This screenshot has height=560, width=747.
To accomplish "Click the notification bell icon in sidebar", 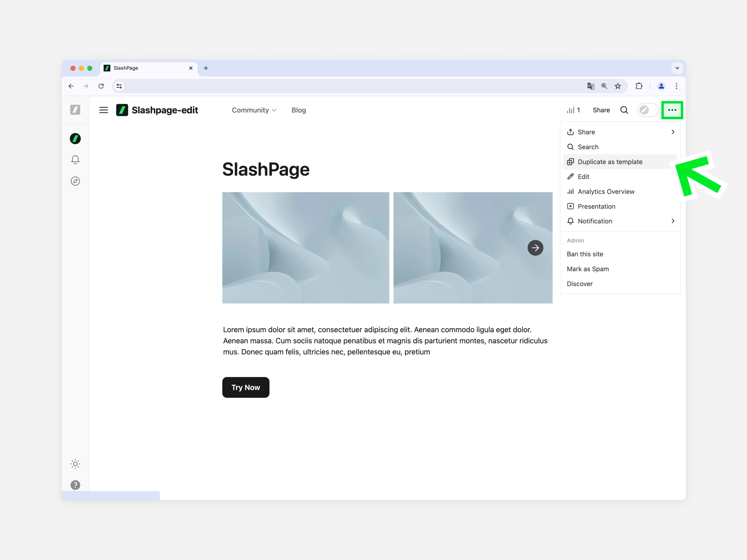I will pyautogui.click(x=75, y=160).
